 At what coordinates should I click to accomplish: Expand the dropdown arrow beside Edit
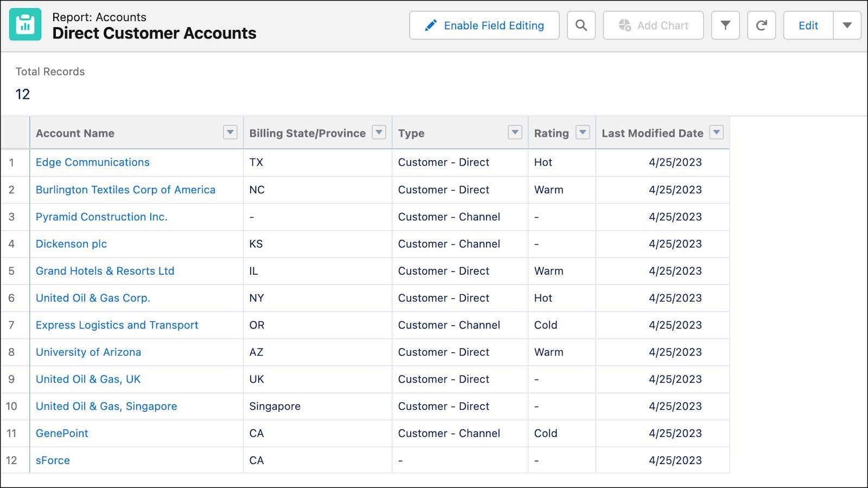847,26
